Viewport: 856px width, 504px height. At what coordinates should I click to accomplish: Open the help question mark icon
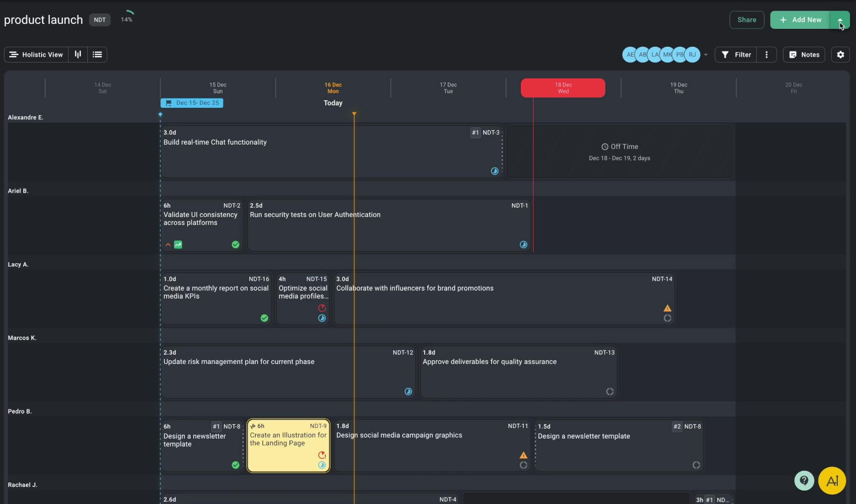click(804, 480)
